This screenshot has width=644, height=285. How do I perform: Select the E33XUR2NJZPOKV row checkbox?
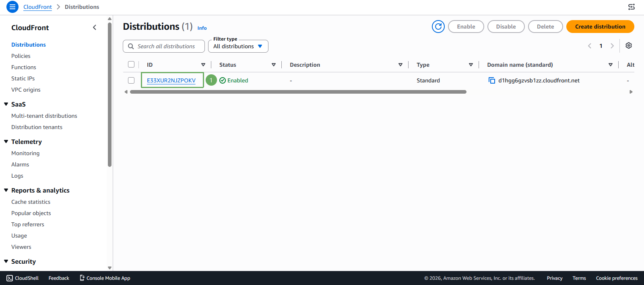click(131, 80)
